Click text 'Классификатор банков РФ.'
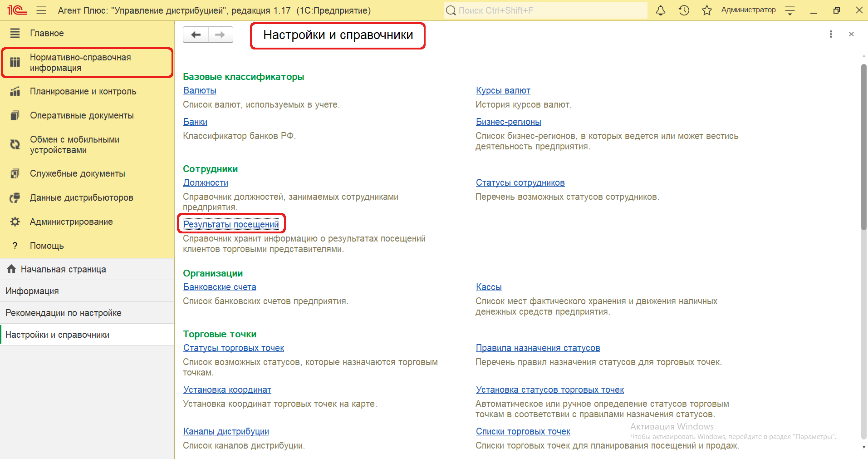 tap(239, 136)
